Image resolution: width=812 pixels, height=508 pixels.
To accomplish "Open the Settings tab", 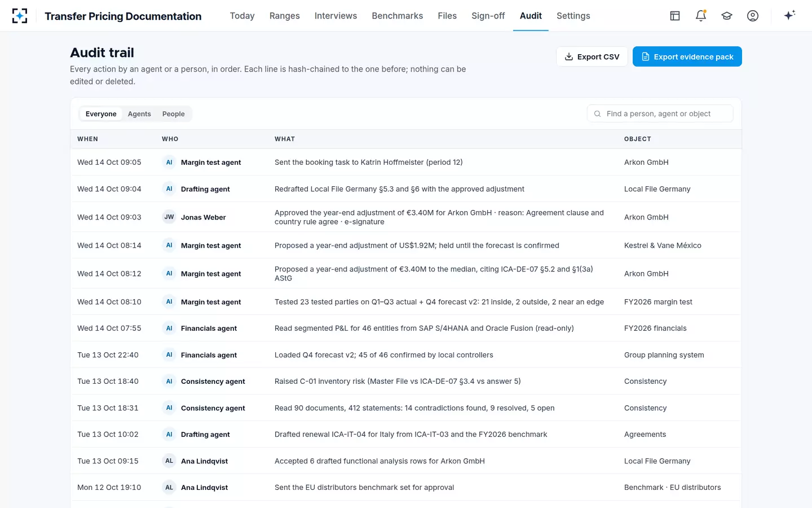I will coord(573,16).
